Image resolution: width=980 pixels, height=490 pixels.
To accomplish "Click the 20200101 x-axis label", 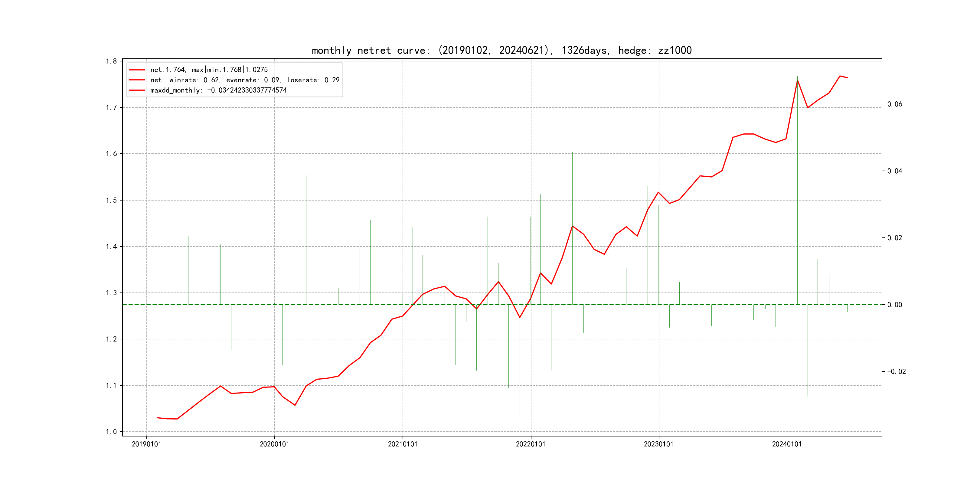I will point(274,444).
